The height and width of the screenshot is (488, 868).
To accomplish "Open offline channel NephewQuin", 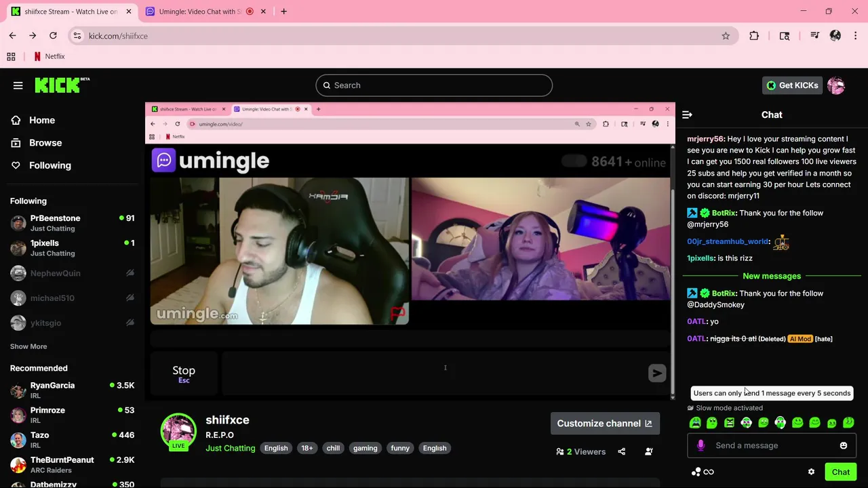I will coord(72,273).
